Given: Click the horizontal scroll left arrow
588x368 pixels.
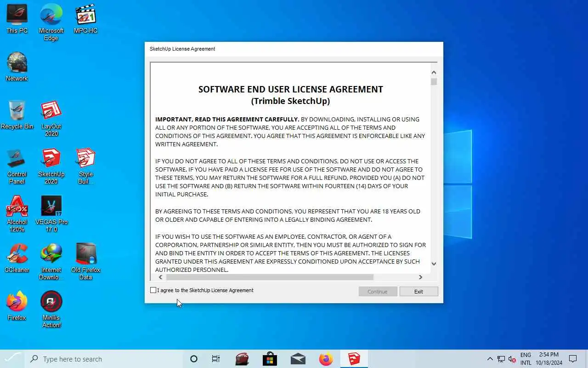Looking at the screenshot, I should click(160, 277).
